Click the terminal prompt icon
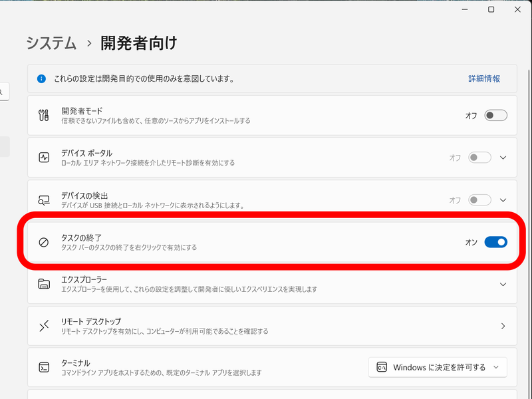Screen dimensions: 532x399 pyautogui.click(x=44, y=366)
